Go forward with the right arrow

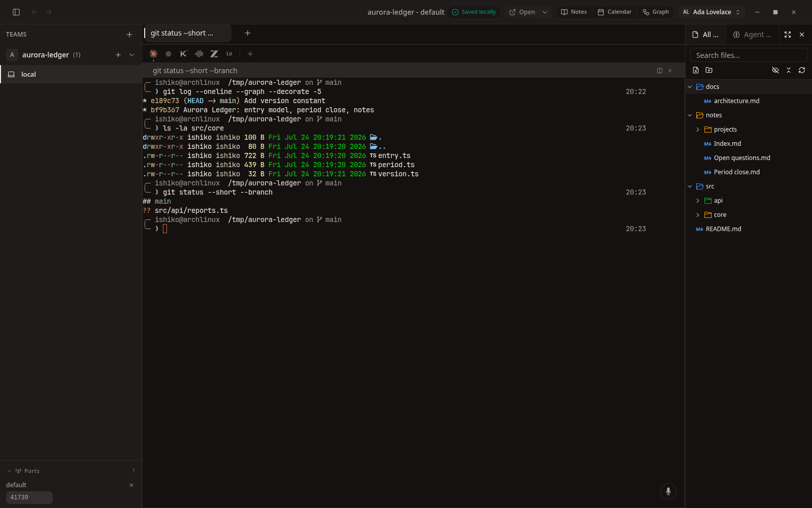point(49,12)
